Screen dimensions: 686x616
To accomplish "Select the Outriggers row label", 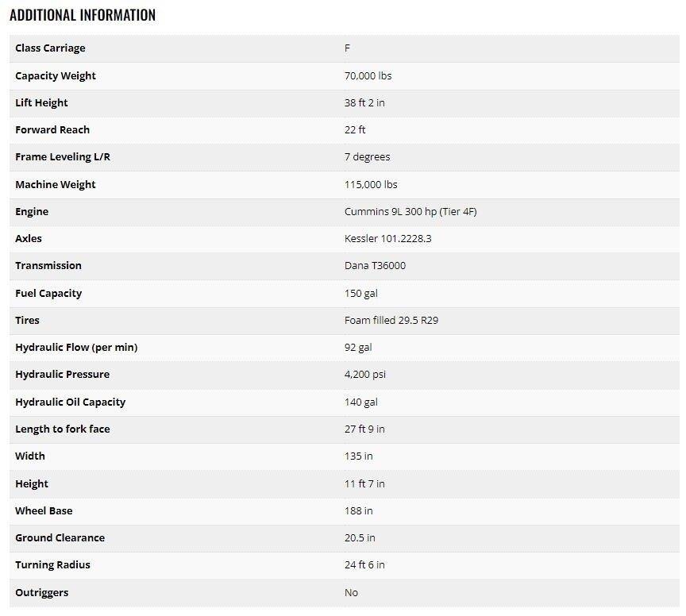I will pyautogui.click(x=42, y=593).
